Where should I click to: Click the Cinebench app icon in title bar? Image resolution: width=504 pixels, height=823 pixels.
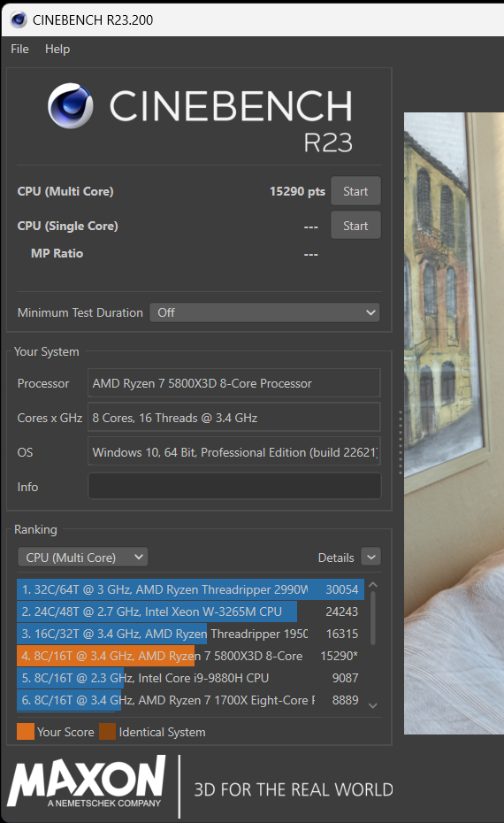tap(19, 20)
